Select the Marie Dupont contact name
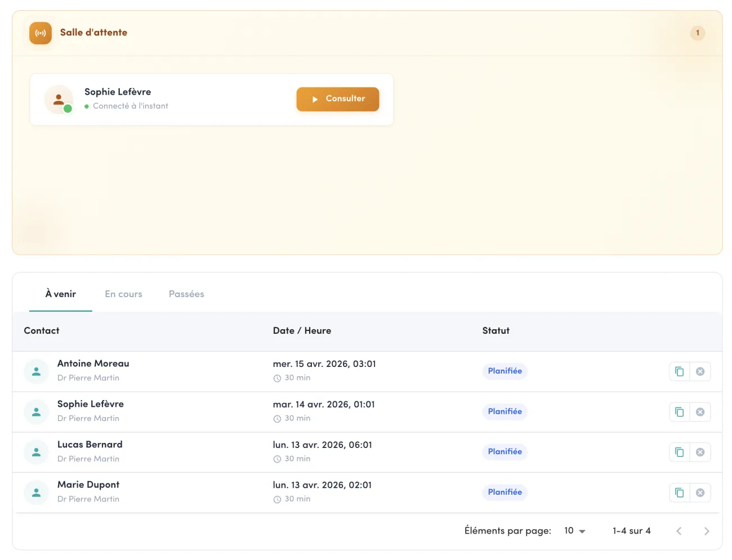This screenshot has width=732, height=560. coord(88,485)
